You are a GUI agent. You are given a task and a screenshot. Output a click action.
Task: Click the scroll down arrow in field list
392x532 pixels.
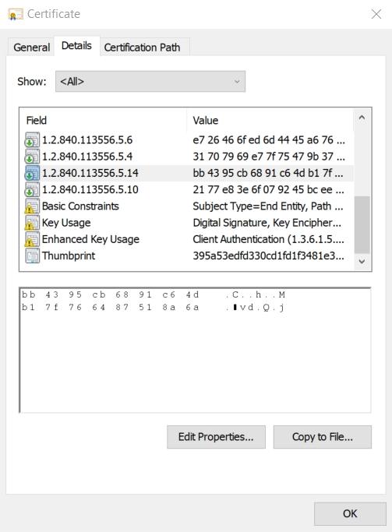click(x=362, y=261)
